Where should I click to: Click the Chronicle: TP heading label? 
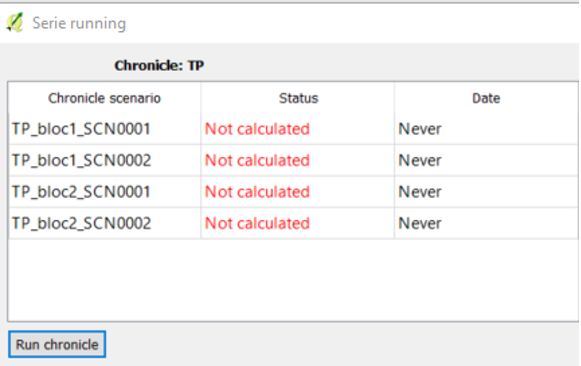tap(159, 66)
